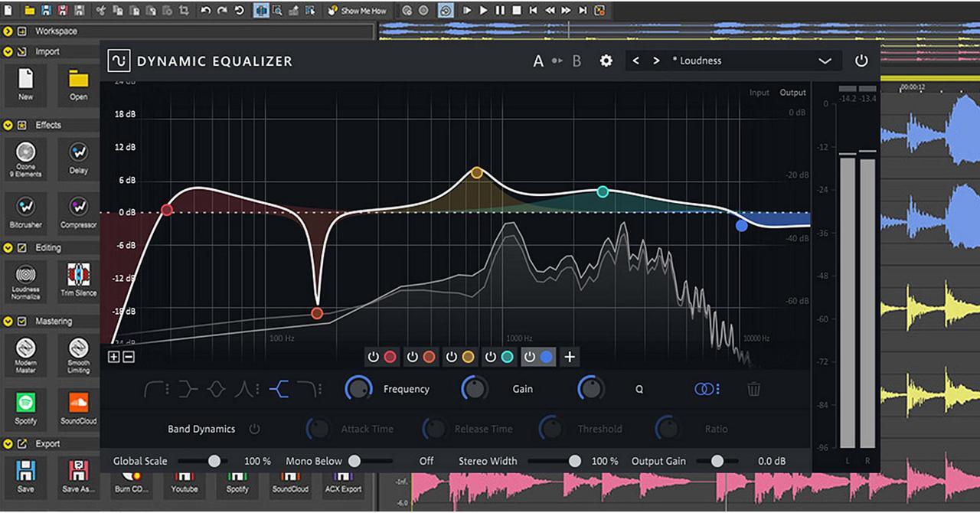Click the Show Me How button
Viewport: 980px width, 513px height.
[357, 11]
